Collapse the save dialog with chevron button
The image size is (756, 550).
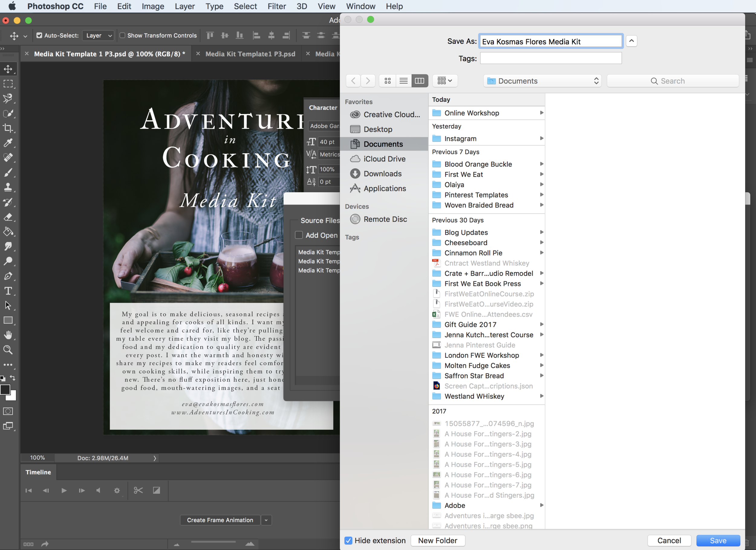pos(631,41)
